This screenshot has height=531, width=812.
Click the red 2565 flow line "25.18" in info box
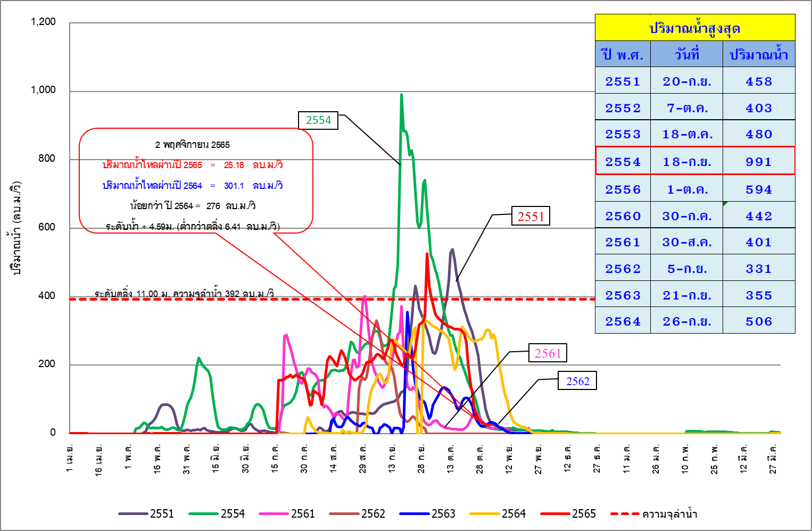(x=193, y=165)
